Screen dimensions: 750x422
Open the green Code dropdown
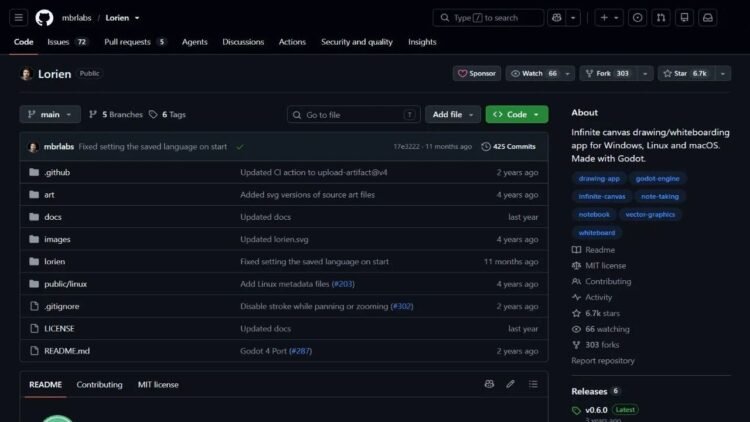[517, 114]
